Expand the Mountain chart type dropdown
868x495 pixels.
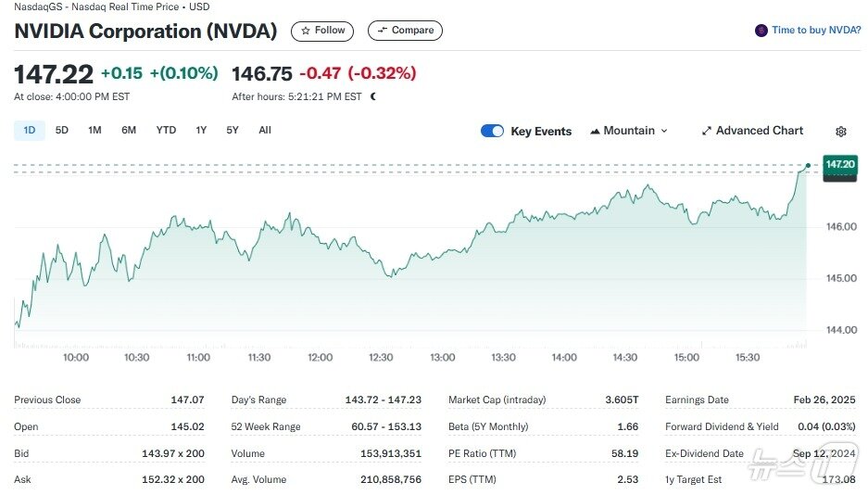point(664,131)
